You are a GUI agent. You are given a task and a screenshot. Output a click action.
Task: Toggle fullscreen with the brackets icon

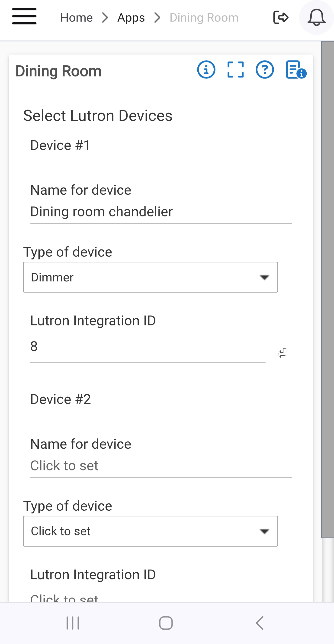235,70
